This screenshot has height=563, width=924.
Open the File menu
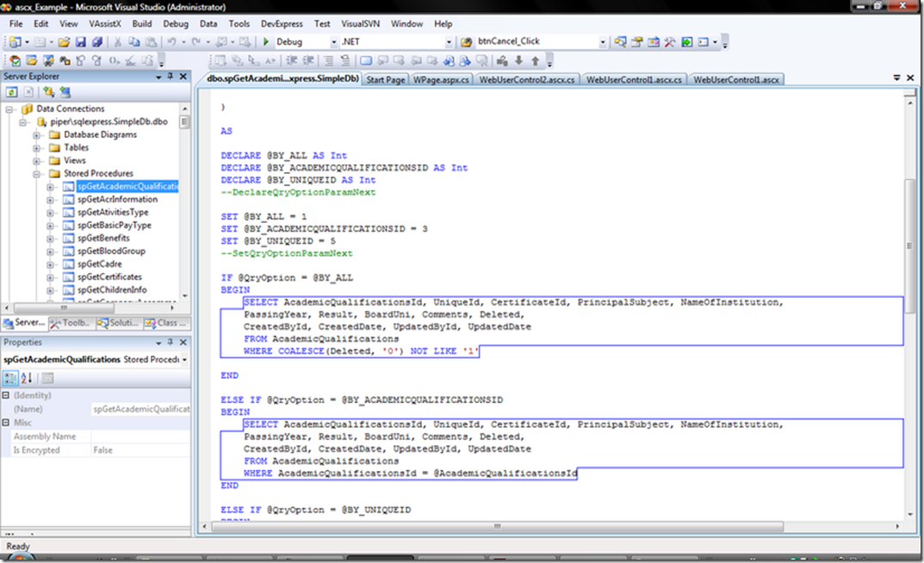point(16,23)
